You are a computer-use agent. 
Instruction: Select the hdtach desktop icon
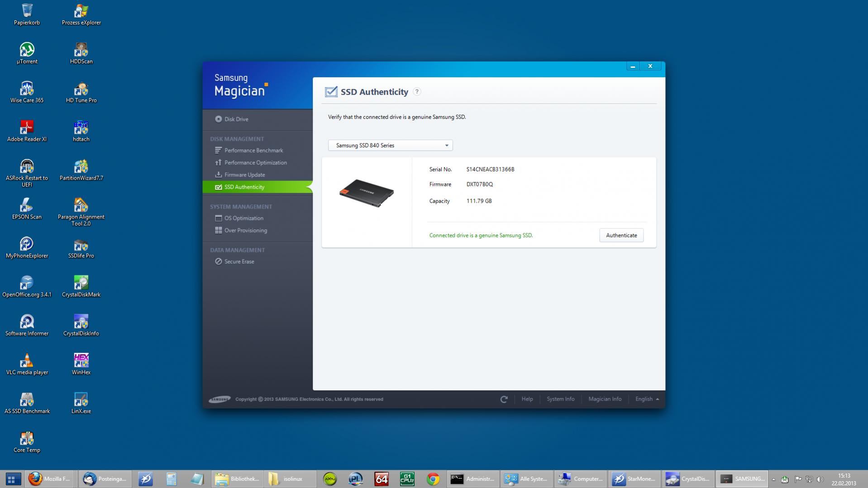coord(81,131)
